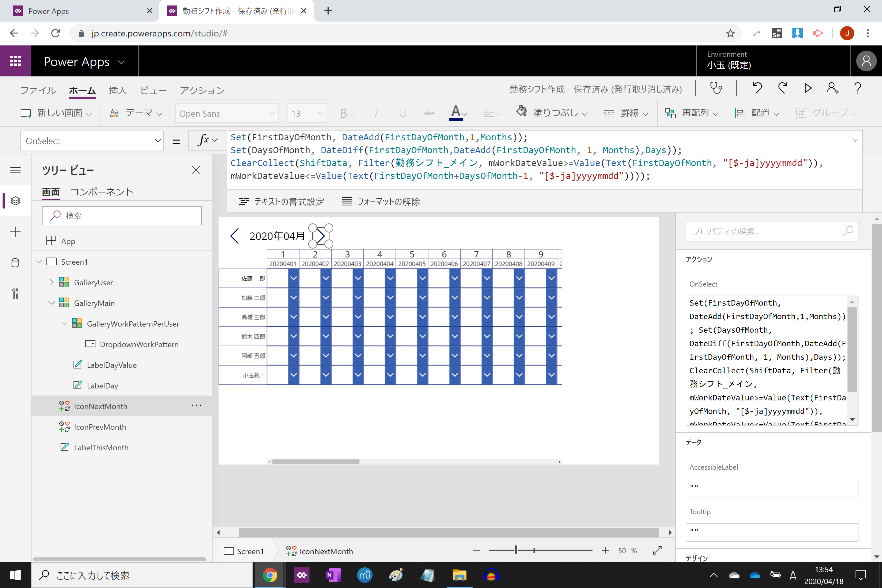Image resolution: width=882 pixels, height=588 pixels.
Task: Open the Share user icon
Action: point(832,89)
